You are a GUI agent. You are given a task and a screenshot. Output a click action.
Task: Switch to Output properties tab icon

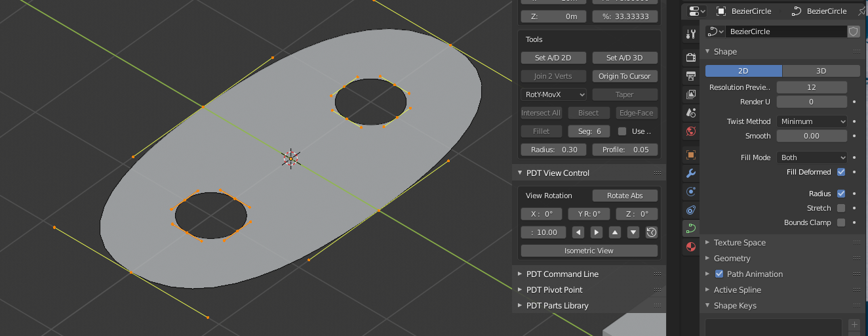pos(690,76)
